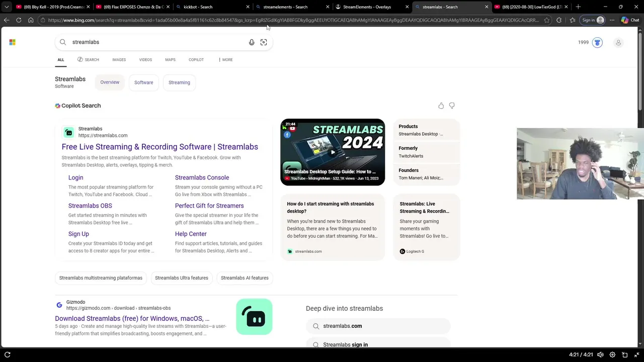Switch to the LowTierGod 2020-08-30 tab

pos(531,7)
